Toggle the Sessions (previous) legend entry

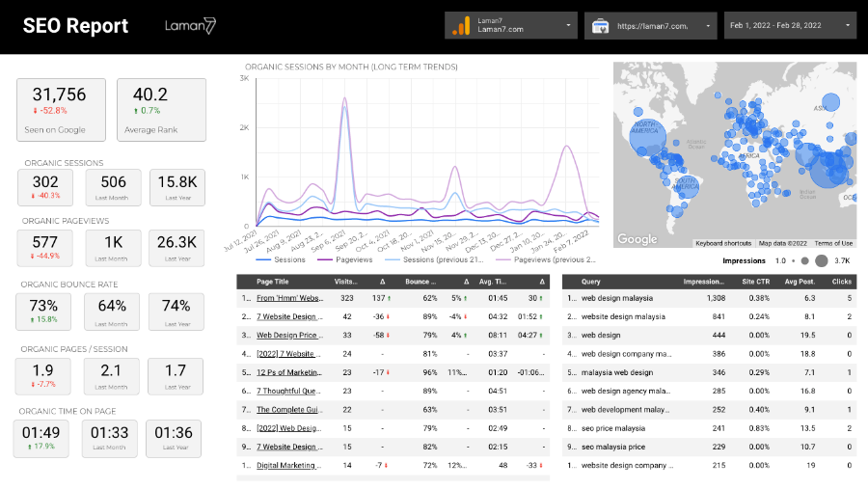[x=434, y=259]
